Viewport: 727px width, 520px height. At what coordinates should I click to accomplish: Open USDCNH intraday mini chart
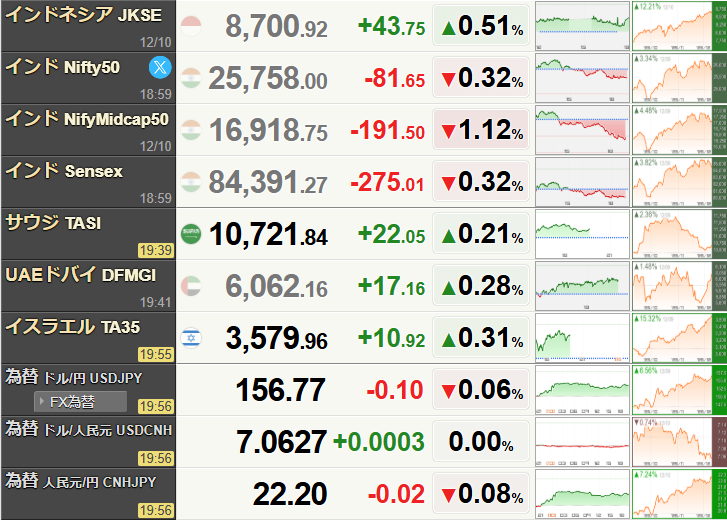pyautogui.click(x=582, y=442)
